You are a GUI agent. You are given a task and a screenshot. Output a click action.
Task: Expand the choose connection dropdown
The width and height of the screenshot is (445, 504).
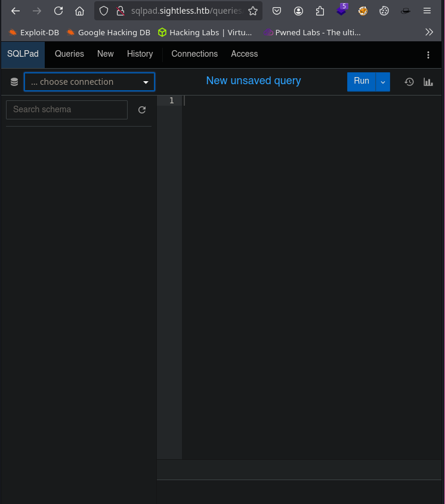tap(89, 82)
